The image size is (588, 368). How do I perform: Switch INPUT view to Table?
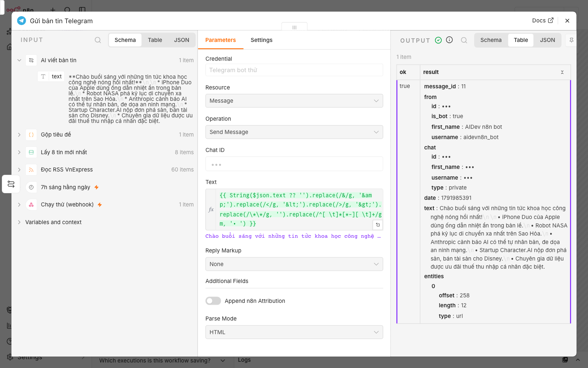point(155,40)
